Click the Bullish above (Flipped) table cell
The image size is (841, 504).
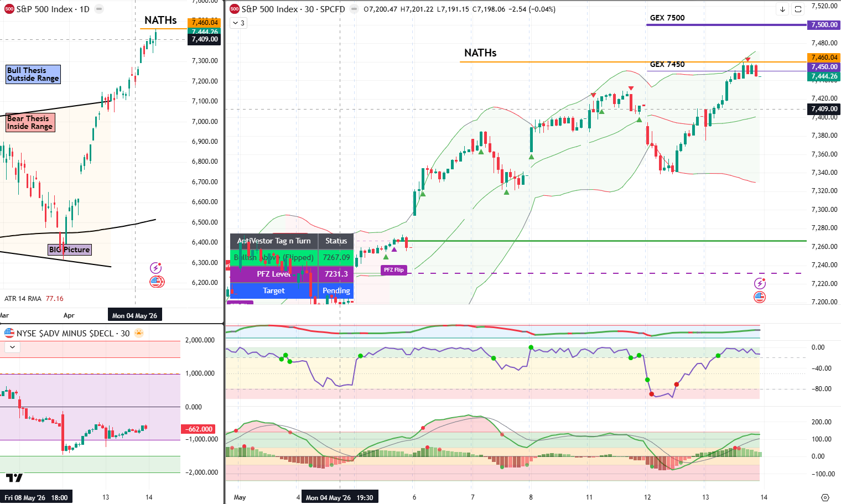point(274,257)
